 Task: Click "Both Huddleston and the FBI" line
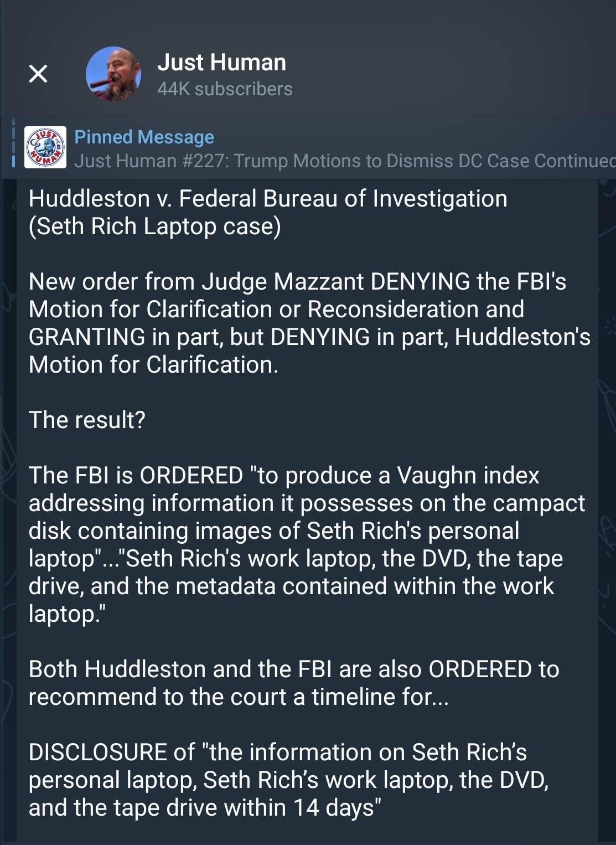click(294, 669)
